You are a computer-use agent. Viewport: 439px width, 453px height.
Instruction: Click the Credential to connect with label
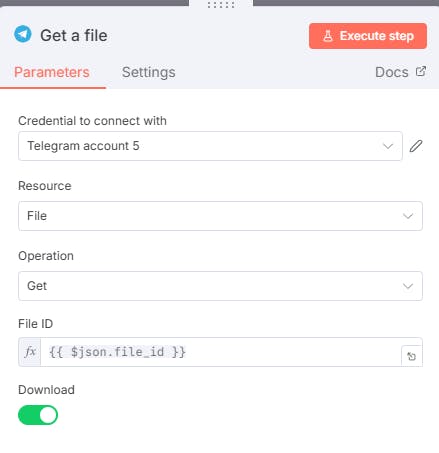[92, 121]
